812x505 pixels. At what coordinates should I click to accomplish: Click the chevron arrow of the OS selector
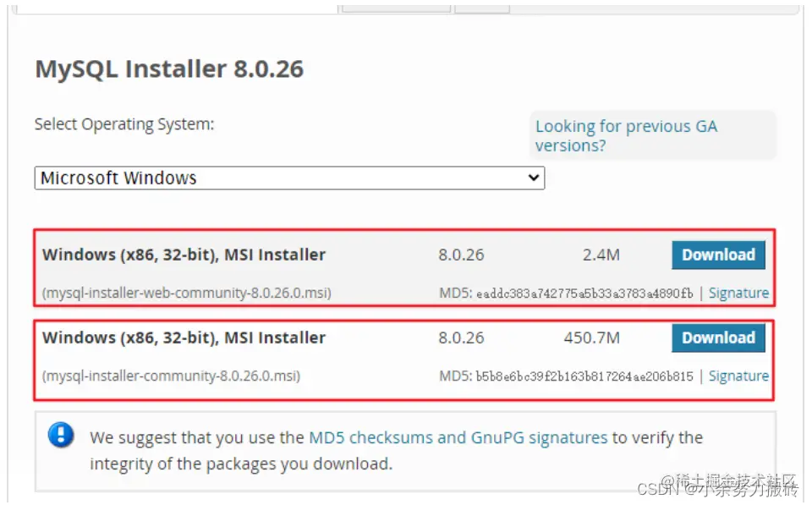pos(534,178)
